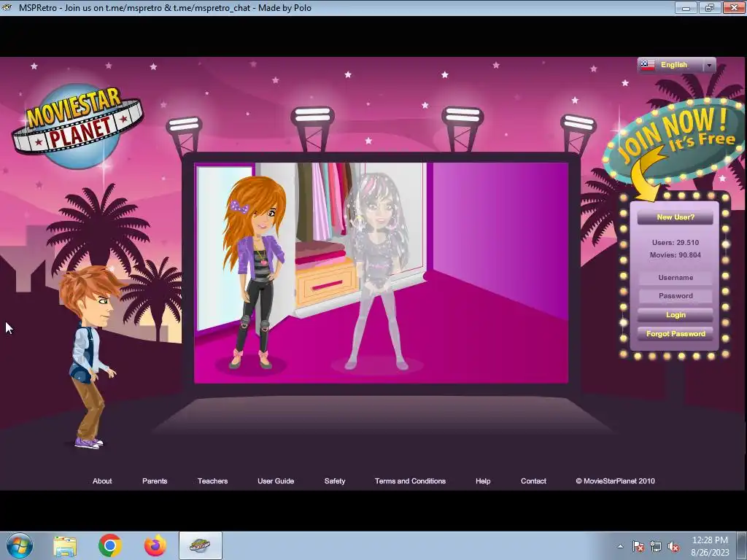Click the network tray icon
This screenshot has width=747, height=560.
click(656, 547)
